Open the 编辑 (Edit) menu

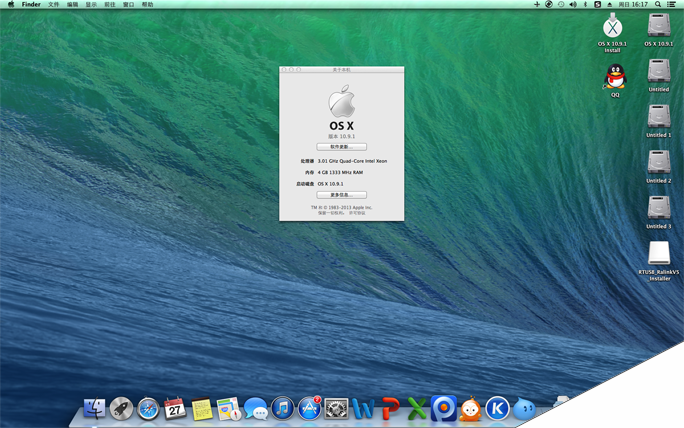click(x=72, y=4)
